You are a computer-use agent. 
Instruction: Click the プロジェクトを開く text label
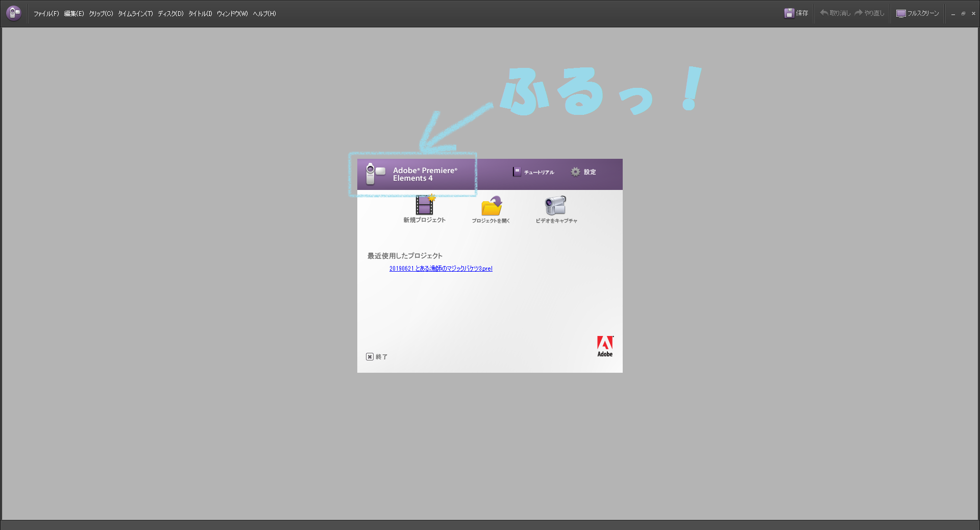point(491,221)
